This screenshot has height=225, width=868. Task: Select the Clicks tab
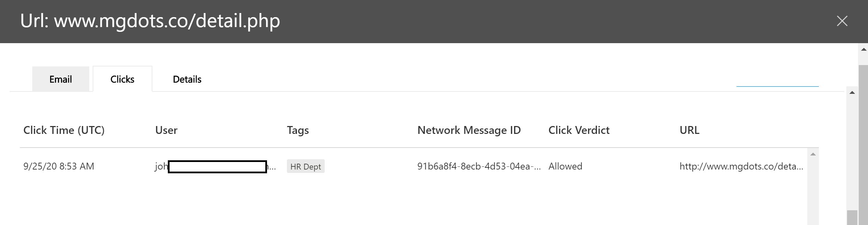(x=122, y=79)
